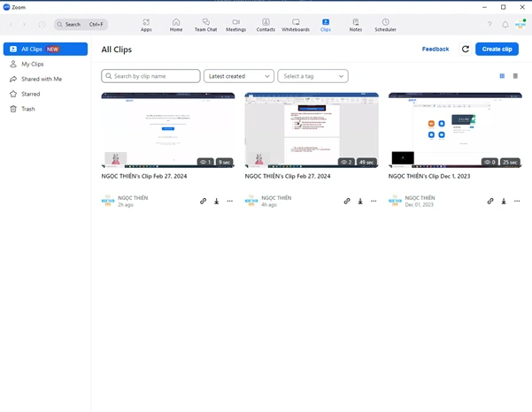This screenshot has height=412, width=532.
Task: Open the 25 sec clip thumbnail
Action: (x=455, y=130)
